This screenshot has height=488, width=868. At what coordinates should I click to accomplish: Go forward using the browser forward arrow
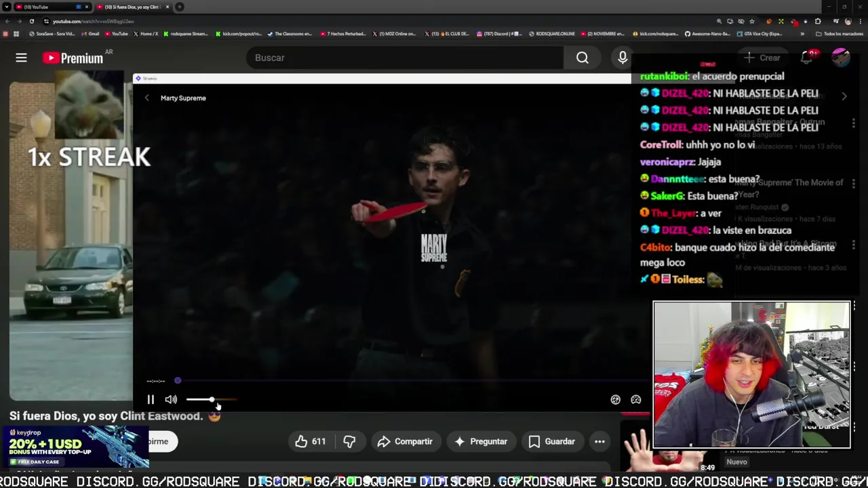19,21
